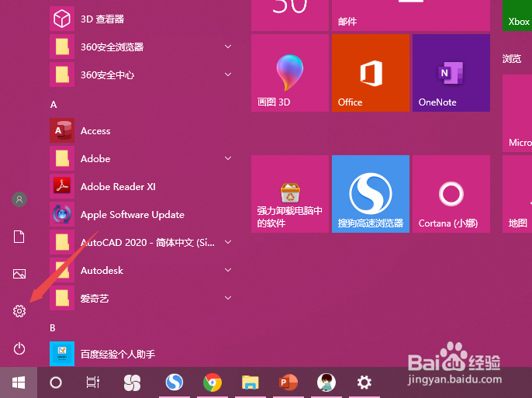Open the 邮件 tile

pyautogui.click(x=411, y=16)
